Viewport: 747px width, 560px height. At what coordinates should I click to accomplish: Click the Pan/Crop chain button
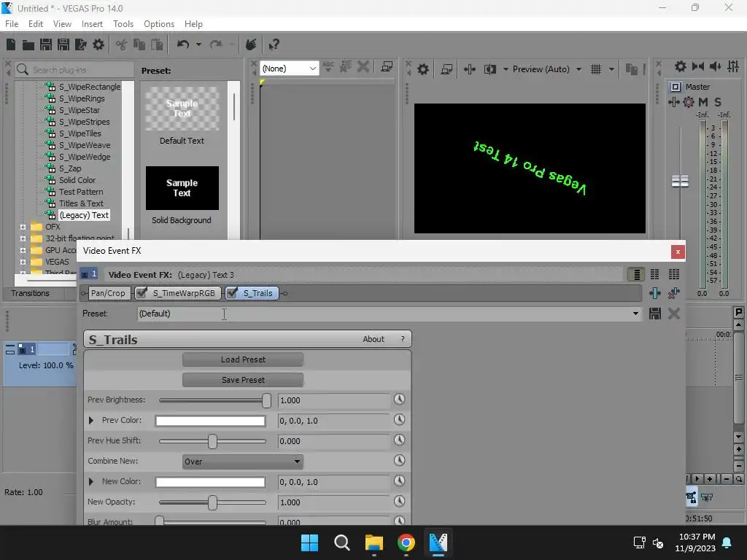108,293
